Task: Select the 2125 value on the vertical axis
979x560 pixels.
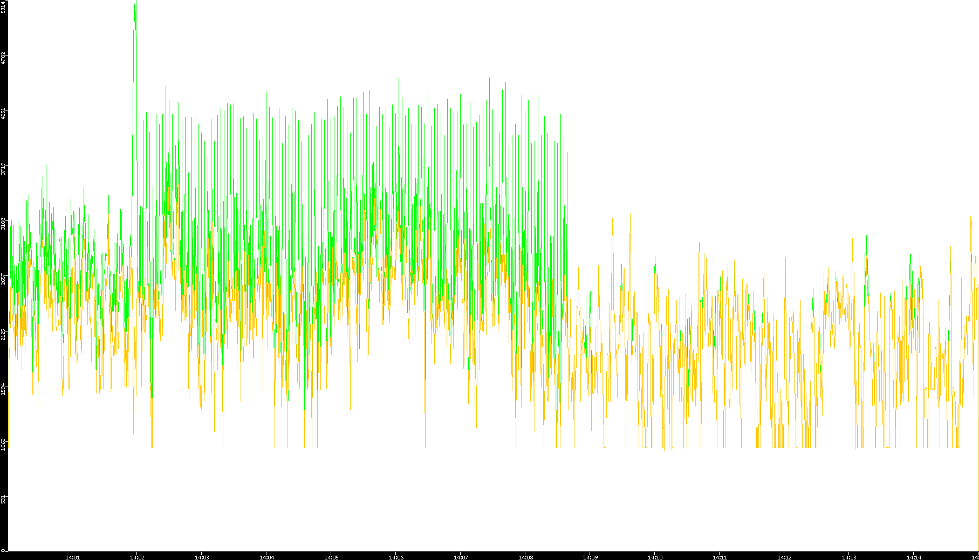Action: (4, 334)
